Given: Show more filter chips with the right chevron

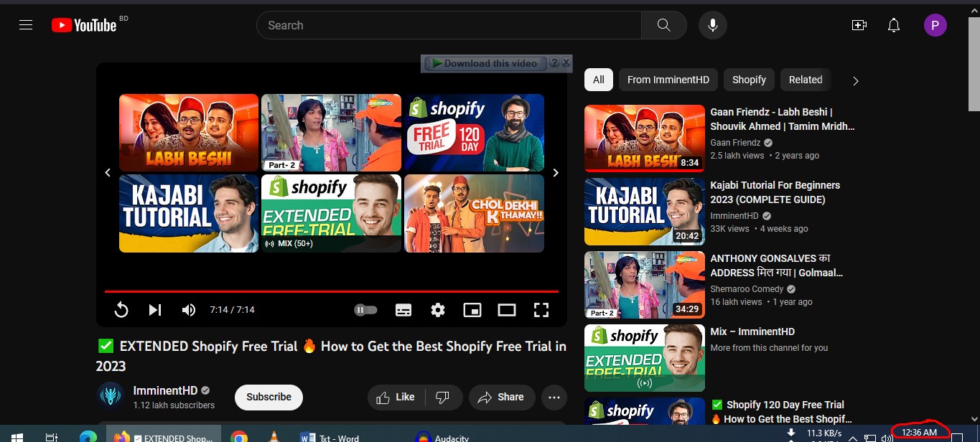Looking at the screenshot, I should click(x=855, y=80).
